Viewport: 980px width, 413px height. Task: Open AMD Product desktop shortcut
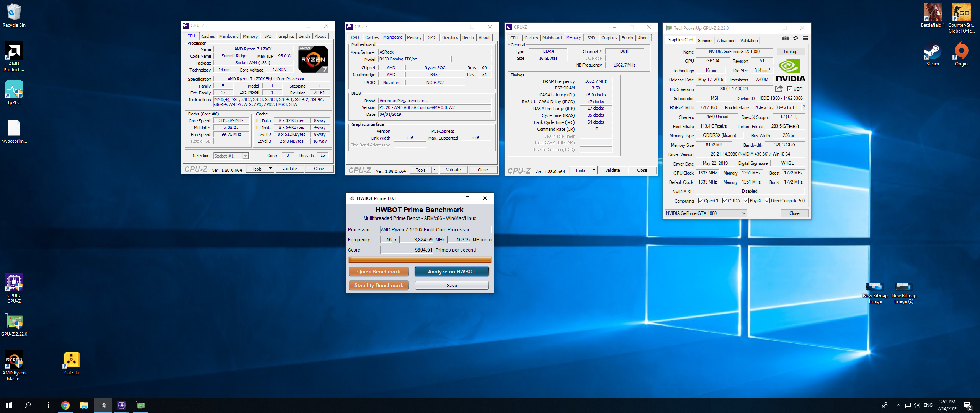pos(14,57)
